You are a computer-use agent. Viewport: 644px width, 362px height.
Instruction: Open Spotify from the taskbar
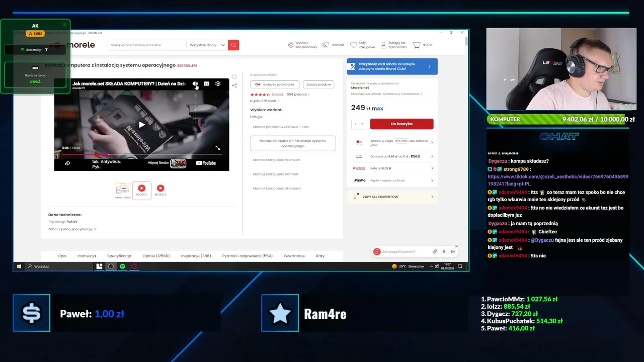(122, 266)
